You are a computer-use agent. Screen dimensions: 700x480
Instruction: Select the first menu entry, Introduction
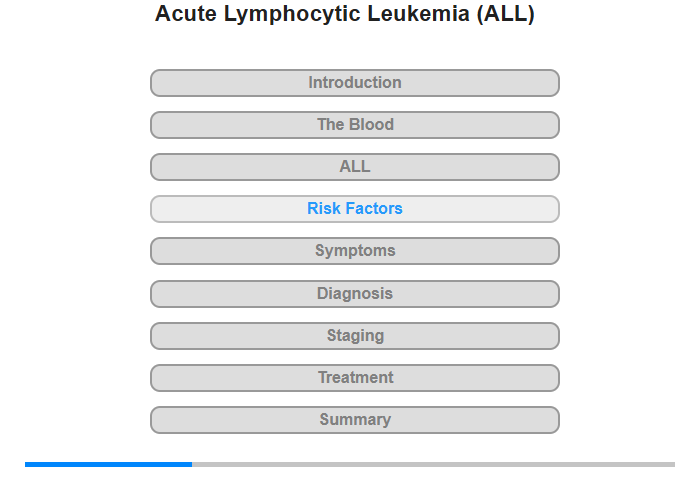tap(355, 83)
